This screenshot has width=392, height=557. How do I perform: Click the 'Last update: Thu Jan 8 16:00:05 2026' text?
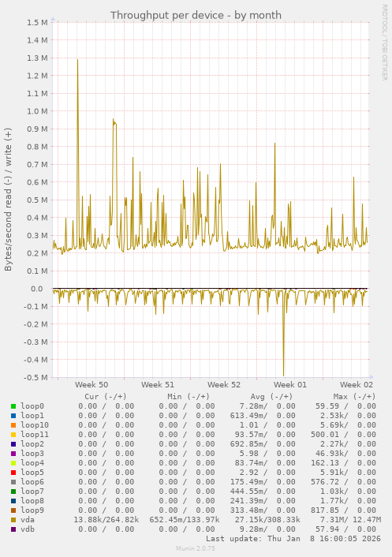tap(293, 539)
